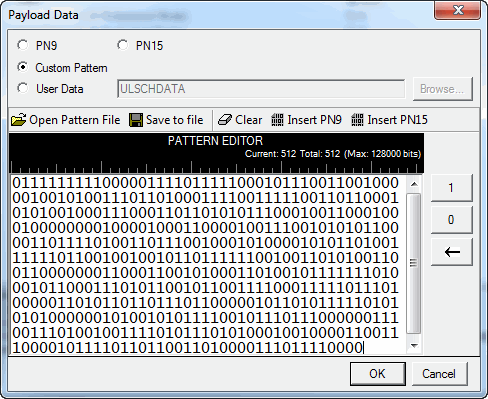Select the PN9 radio button
Screen dimensions: 488x399
pyautogui.click(x=23, y=45)
